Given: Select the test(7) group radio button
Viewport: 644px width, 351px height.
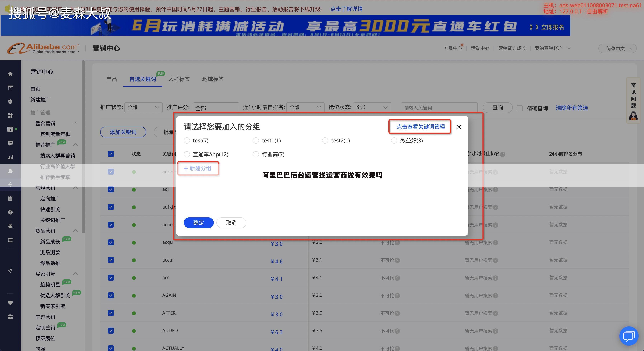Looking at the screenshot, I should (x=187, y=141).
